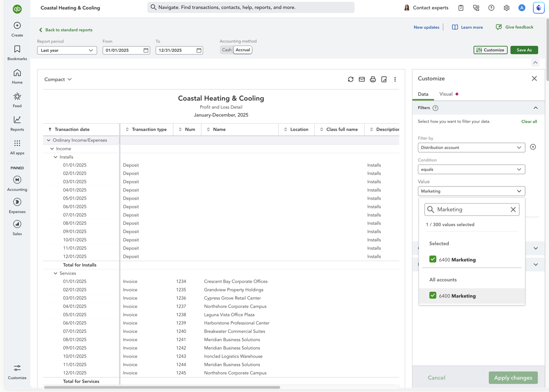The width and height of the screenshot is (549, 392).
Task: Open the Report period dropdown
Action: point(67,50)
